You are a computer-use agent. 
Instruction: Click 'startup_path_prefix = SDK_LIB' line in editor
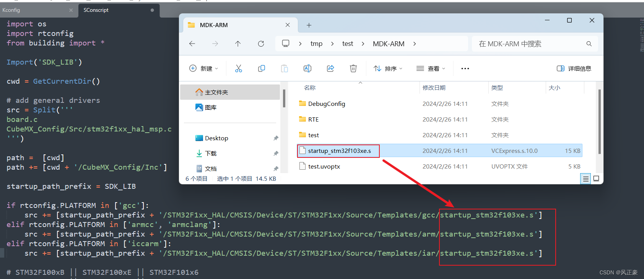click(x=71, y=186)
